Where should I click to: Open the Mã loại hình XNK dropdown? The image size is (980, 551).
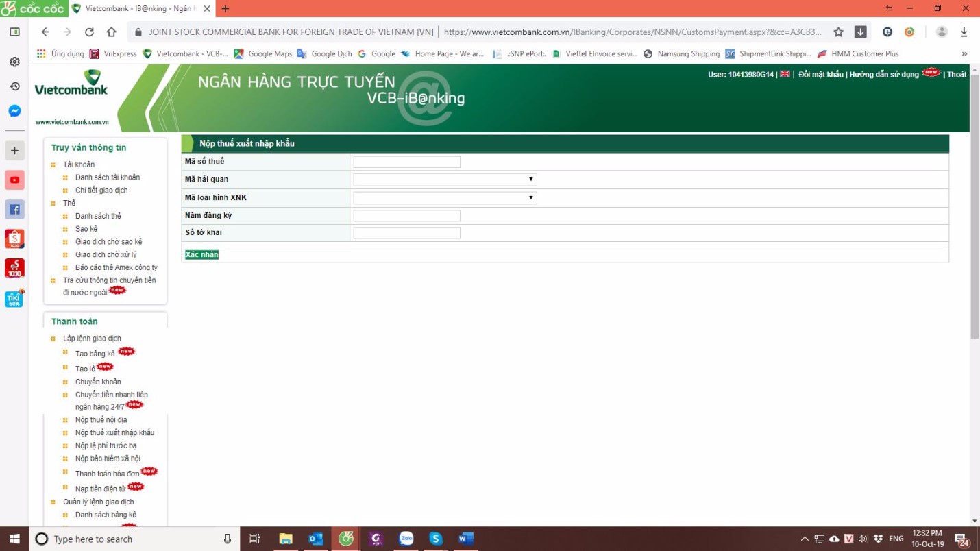pyautogui.click(x=445, y=198)
